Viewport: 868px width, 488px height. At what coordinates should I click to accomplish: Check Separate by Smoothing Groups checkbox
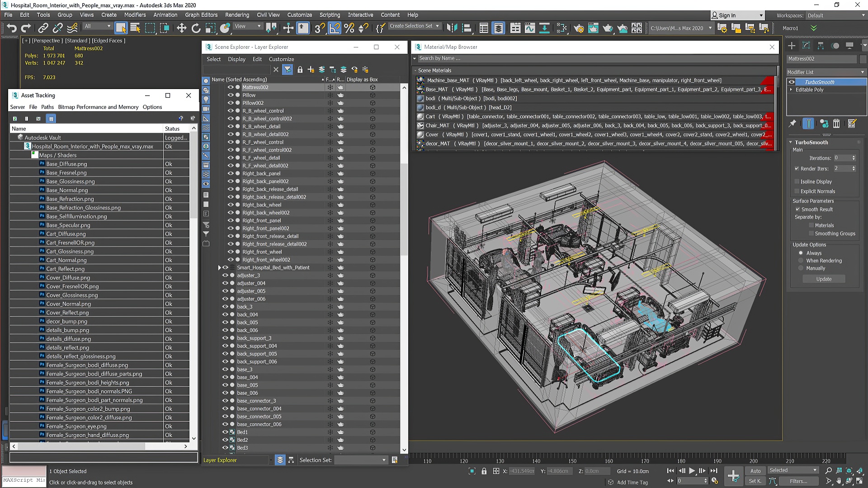coord(811,234)
